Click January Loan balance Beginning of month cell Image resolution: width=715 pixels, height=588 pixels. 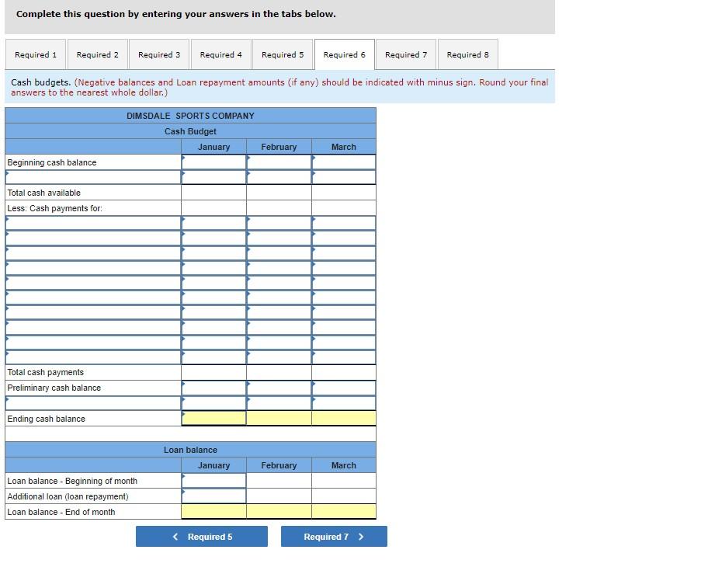[x=213, y=480]
